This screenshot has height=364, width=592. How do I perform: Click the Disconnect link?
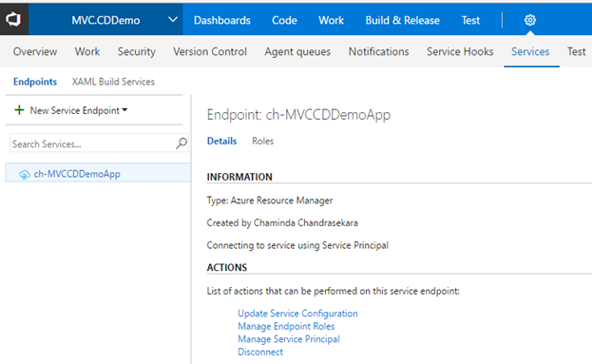(x=260, y=352)
